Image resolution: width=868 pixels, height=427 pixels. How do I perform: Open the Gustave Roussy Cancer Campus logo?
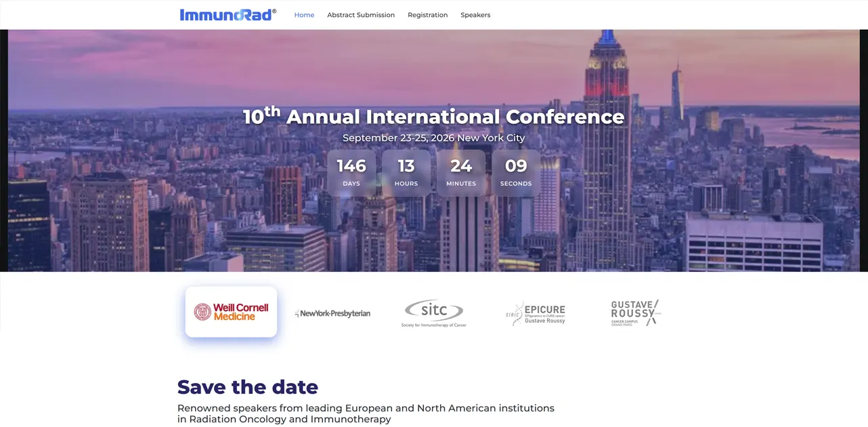pos(635,312)
